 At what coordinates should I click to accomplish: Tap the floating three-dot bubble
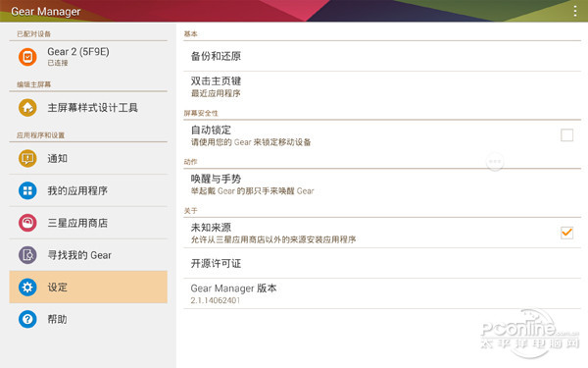click(x=495, y=162)
